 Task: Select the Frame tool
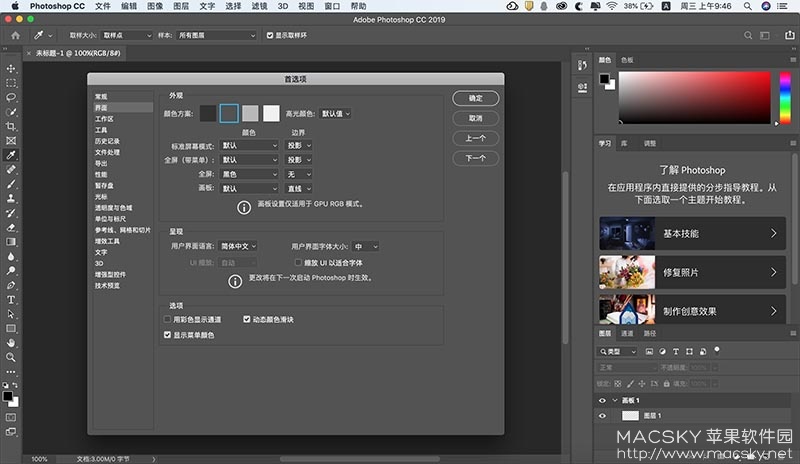11,140
